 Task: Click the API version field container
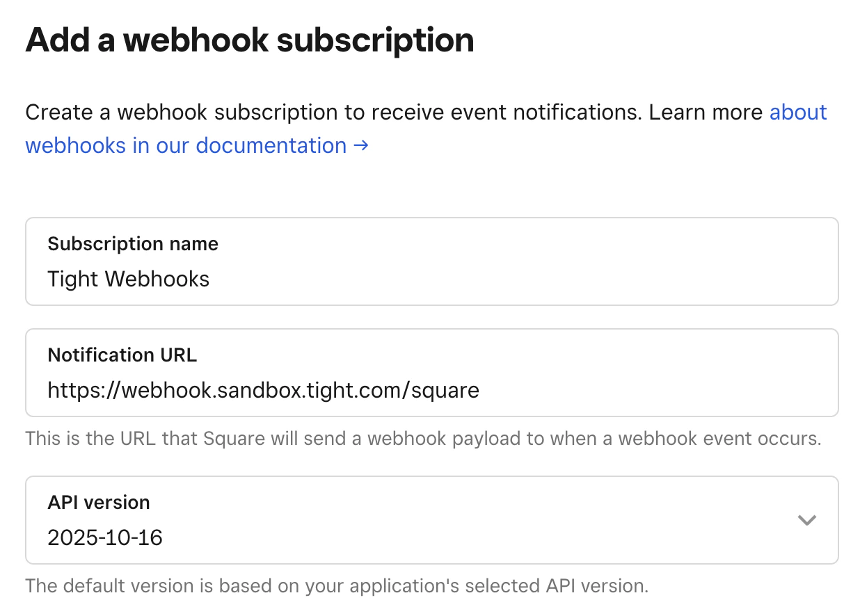pyautogui.click(x=431, y=520)
